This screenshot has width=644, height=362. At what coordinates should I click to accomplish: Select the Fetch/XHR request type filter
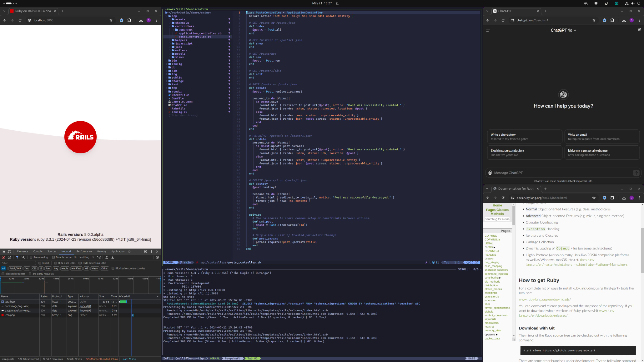click(15, 268)
